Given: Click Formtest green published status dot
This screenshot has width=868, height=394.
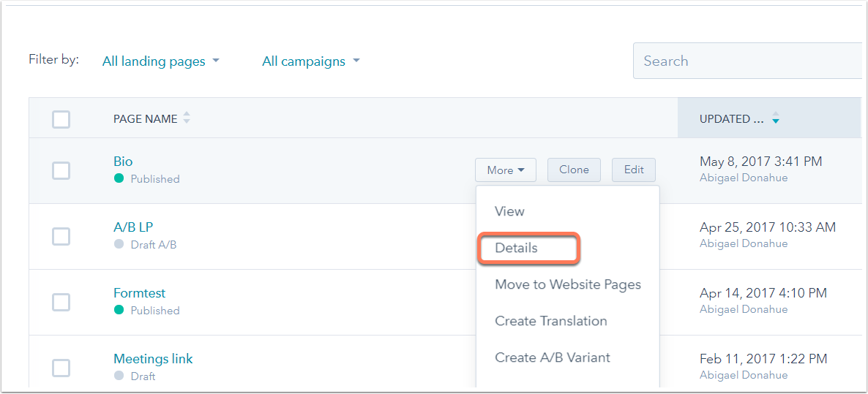Looking at the screenshot, I should click(119, 310).
